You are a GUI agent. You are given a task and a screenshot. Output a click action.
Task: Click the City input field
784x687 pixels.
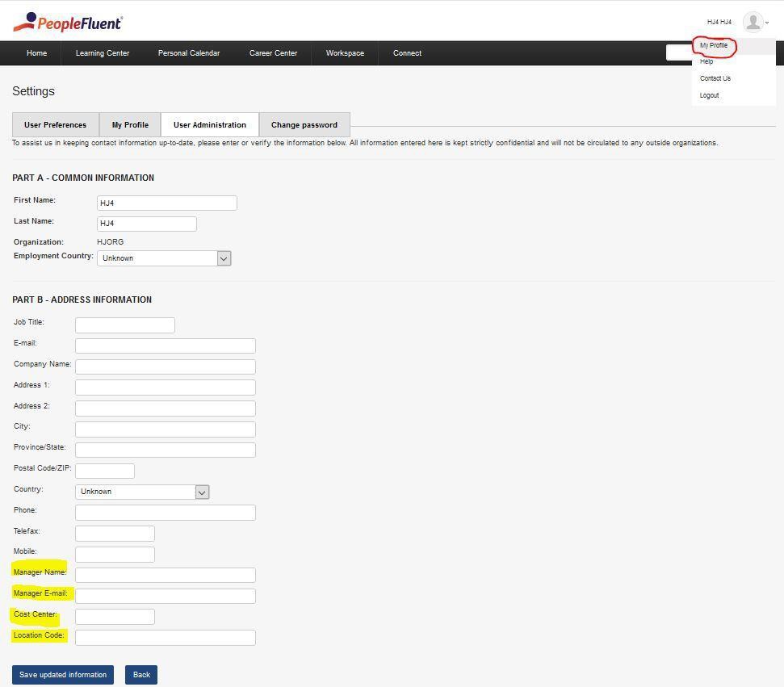(x=166, y=429)
